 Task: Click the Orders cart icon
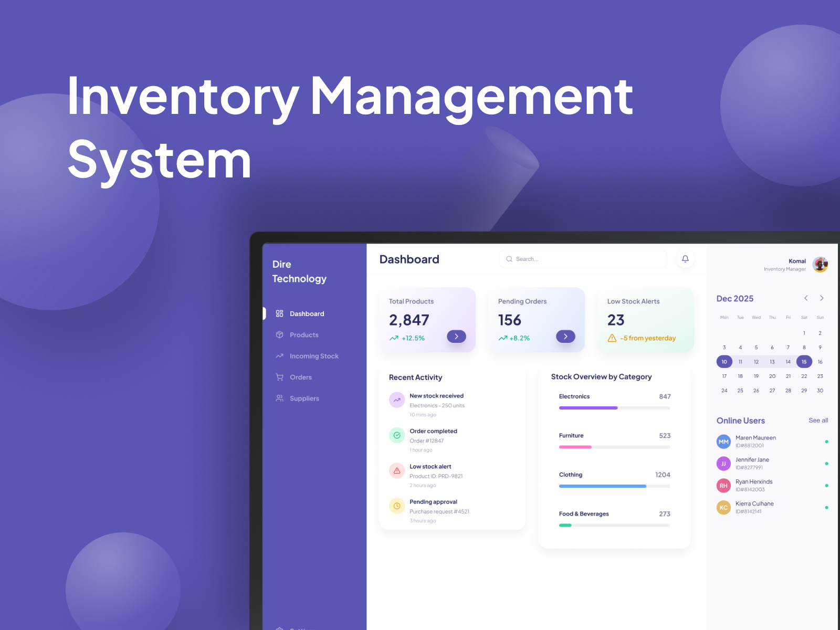280,377
